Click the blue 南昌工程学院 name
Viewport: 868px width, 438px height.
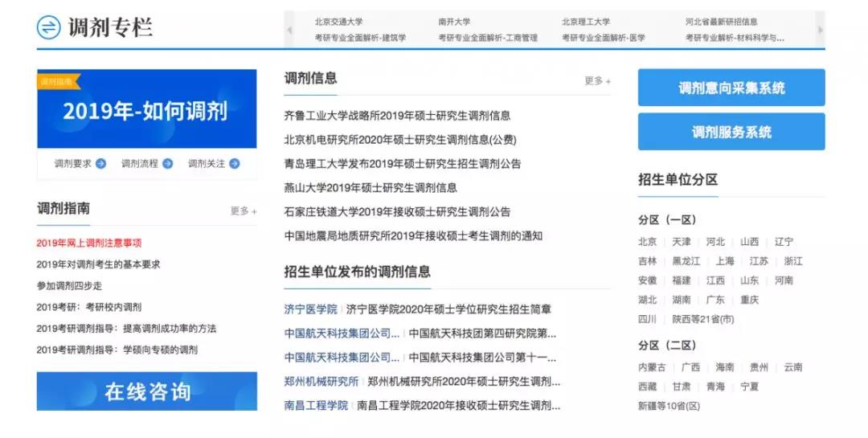(316, 405)
